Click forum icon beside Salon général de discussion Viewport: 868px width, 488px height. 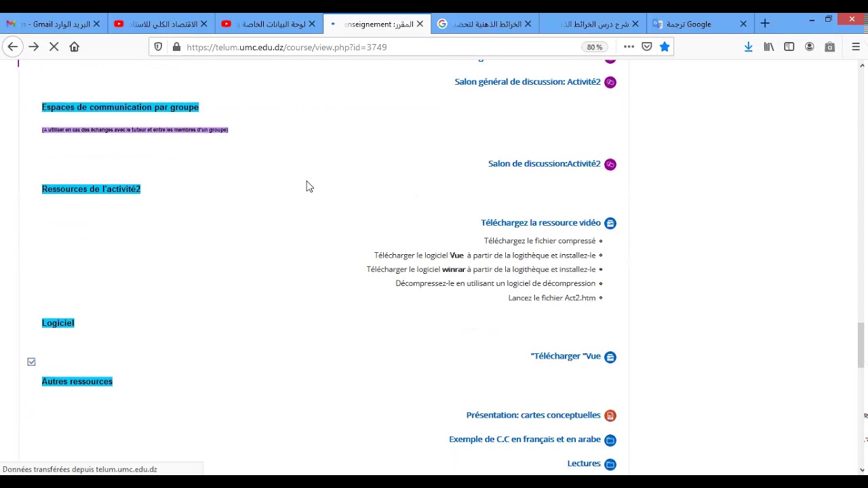tap(610, 82)
